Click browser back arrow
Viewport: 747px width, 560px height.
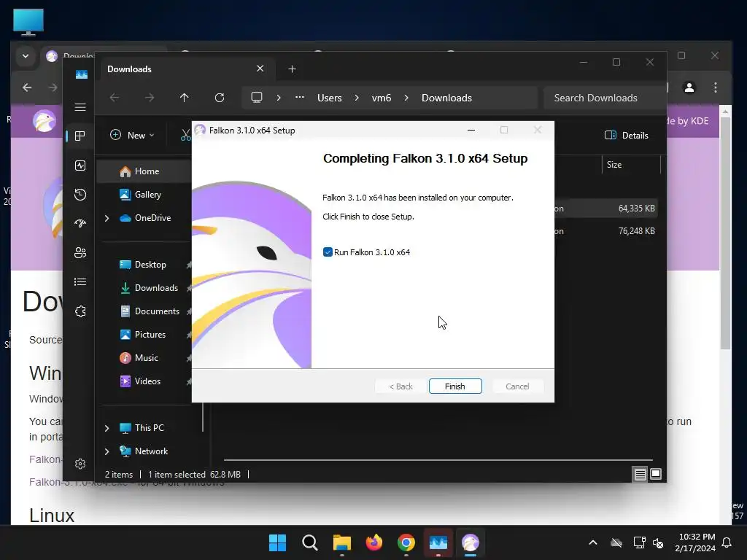(27, 87)
